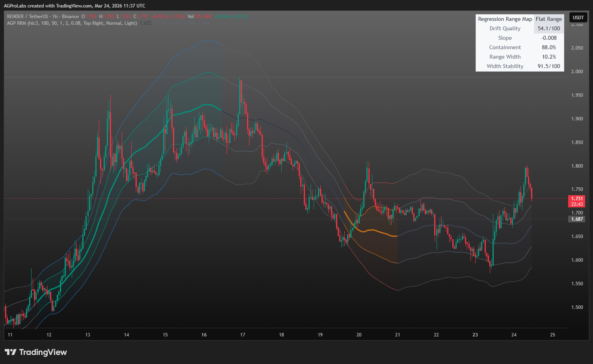Click the '54.1/100' drift quality value
593x364 pixels.
pos(548,28)
